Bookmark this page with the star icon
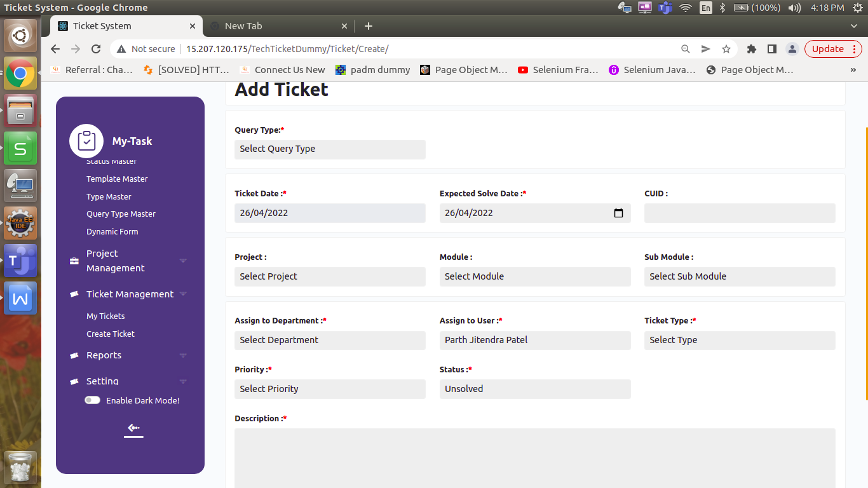The image size is (868, 488). (726, 49)
